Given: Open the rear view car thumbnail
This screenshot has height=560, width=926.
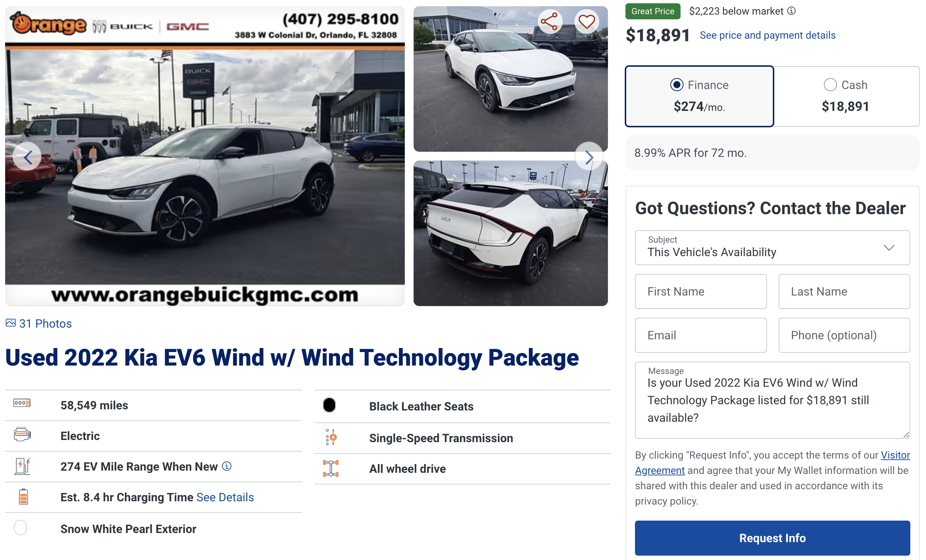Looking at the screenshot, I should (x=510, y=233).
